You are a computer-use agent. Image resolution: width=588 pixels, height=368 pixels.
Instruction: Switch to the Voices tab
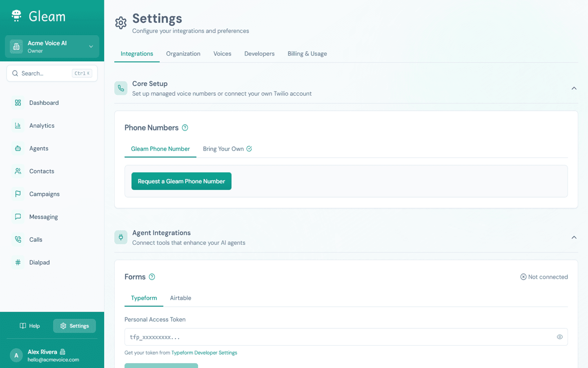(x=222, y=54)
